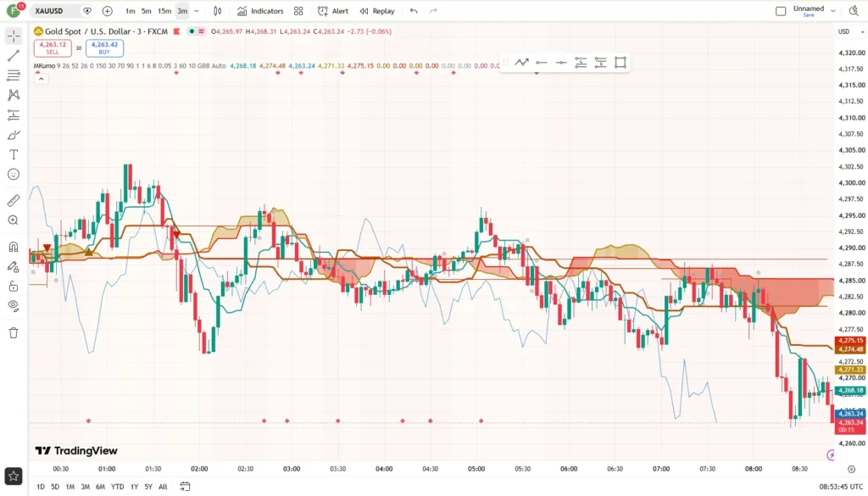Open the Fibonacci and Gann tools
The width and height of the screenshot is (868, 496).
pos(14,75)
